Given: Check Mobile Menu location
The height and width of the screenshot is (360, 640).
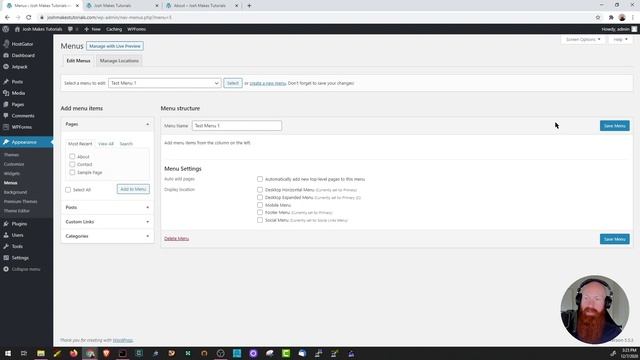Looking at the screenshot, I should [260, 205].
